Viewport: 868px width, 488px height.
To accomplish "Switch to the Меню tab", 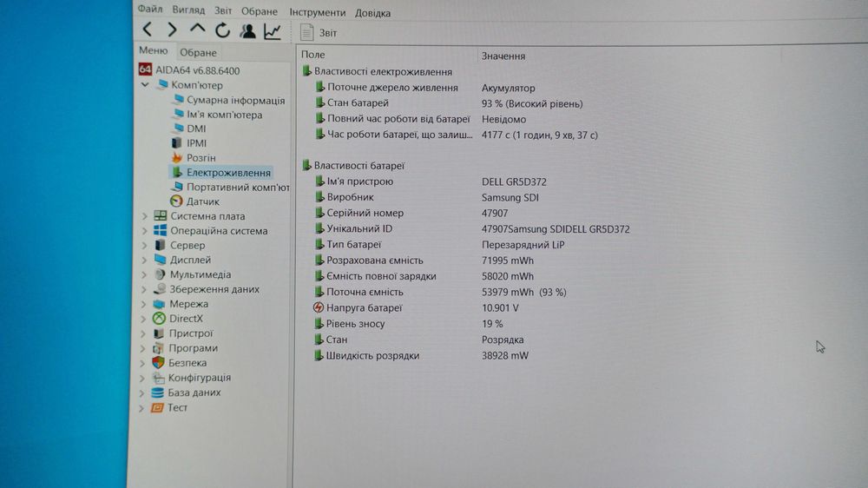I will 154,50.
